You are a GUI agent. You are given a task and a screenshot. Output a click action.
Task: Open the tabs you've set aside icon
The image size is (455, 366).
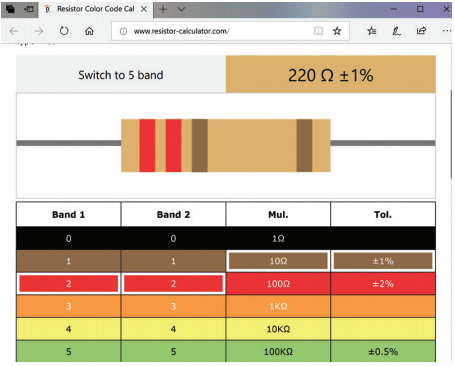(x=10, y=9)
